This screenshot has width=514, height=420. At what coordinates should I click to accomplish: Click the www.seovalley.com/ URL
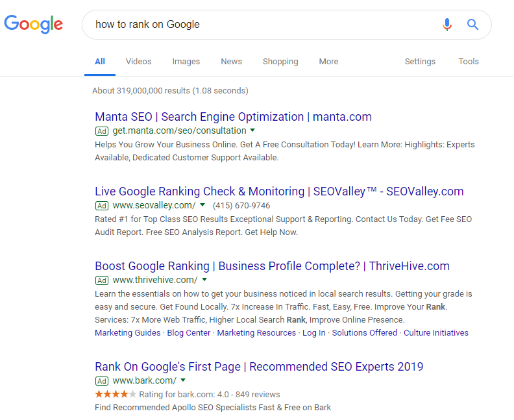tap(154, 206)
